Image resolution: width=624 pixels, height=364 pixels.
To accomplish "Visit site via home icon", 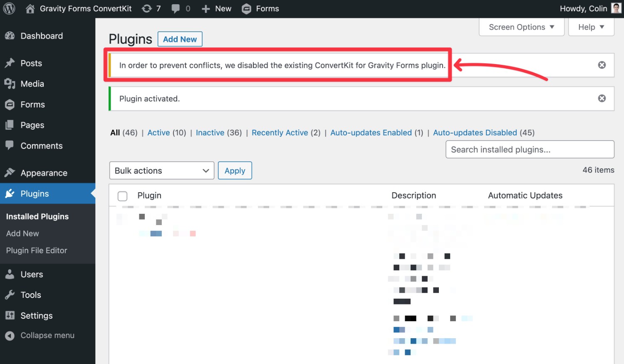I will pyautogui.click(x=30, y=9).
